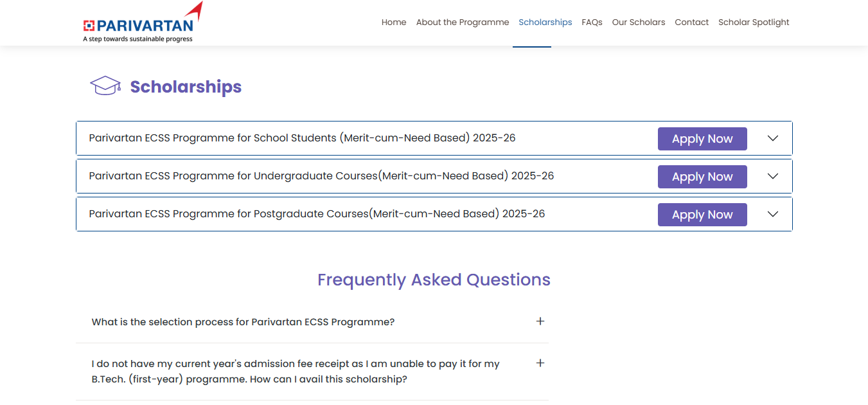
Task: Click the red arrow above the logo text
Action: click(x=194, y=10)
